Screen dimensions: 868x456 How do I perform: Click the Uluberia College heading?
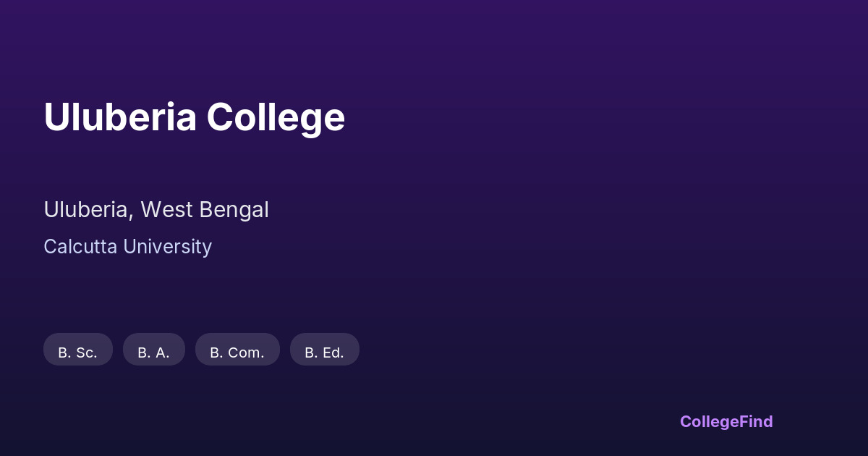click(x=194, y=117)
